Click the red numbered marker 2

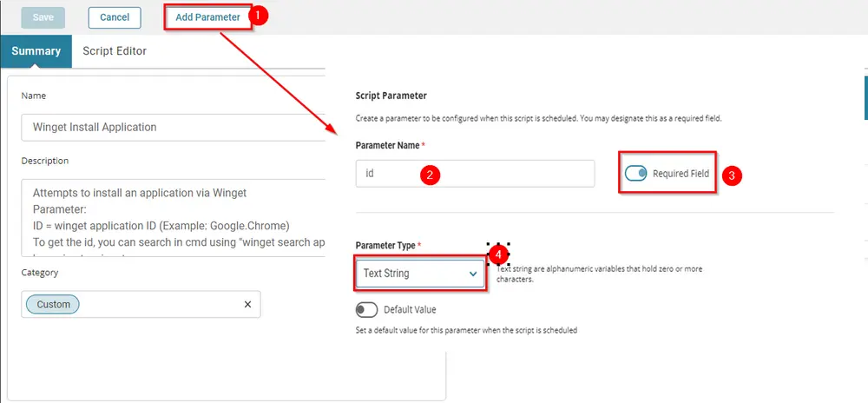click(431, 175)
